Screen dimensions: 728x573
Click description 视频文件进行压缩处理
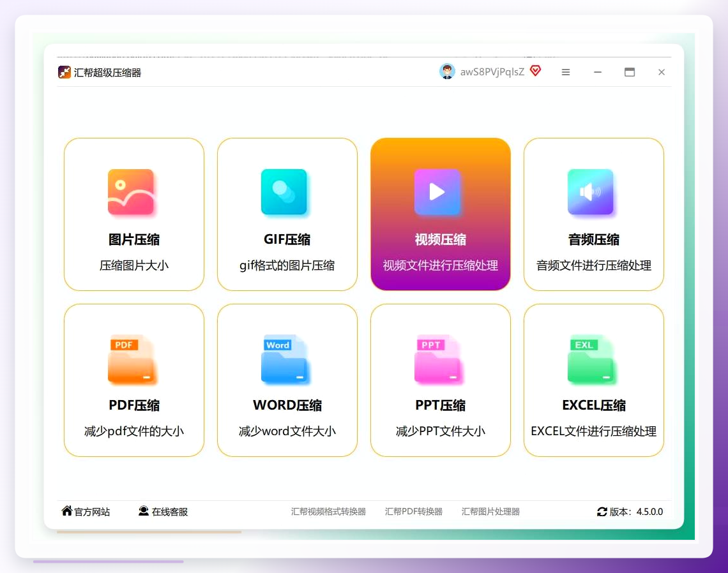pos(440,265)
